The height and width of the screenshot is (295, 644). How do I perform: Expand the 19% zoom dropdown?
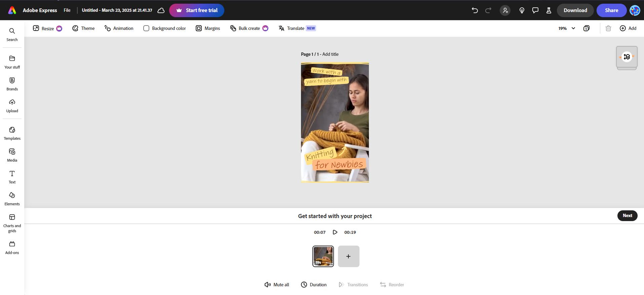click(x=567, y=28)
